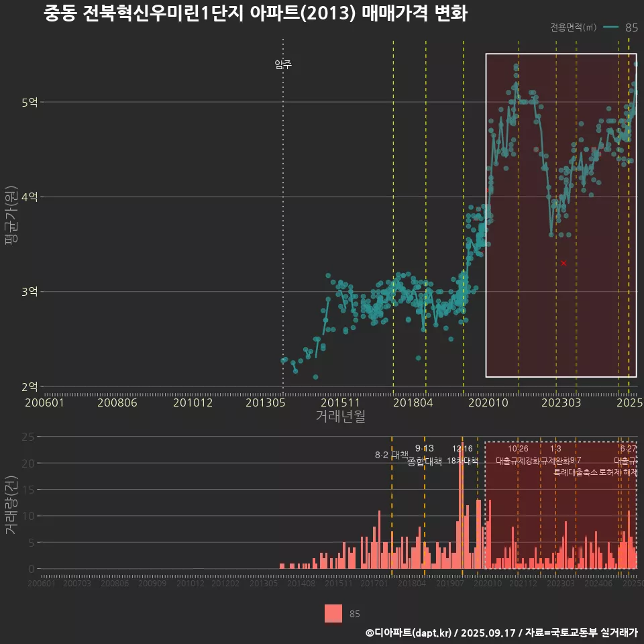Click the 201408 label on the volume chart axis

301,583
